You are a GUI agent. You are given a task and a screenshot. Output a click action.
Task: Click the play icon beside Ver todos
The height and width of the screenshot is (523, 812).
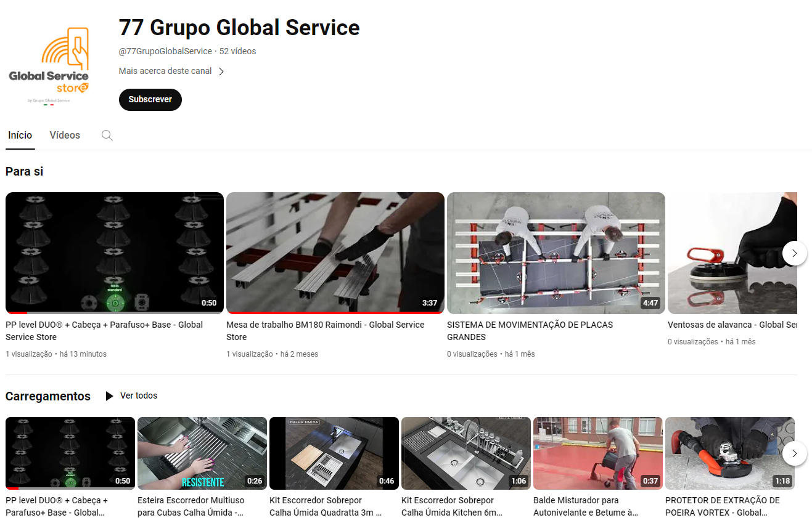(109, 396)
